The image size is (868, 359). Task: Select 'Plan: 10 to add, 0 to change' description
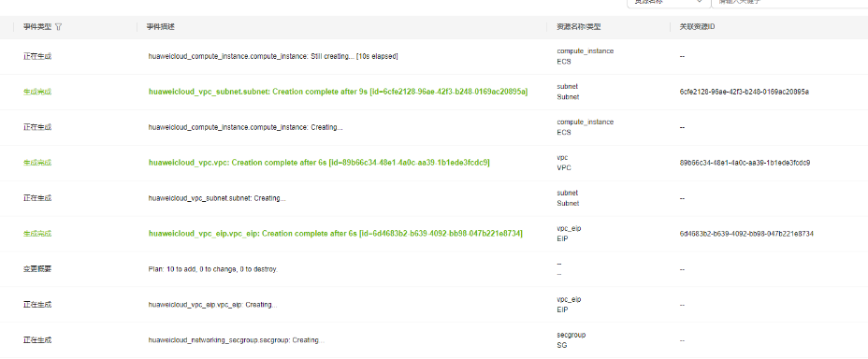(x=213, y=269)
